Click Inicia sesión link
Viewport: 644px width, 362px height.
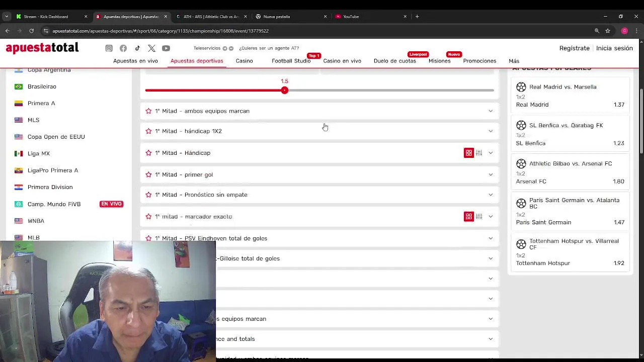click(x=614, y=48)
